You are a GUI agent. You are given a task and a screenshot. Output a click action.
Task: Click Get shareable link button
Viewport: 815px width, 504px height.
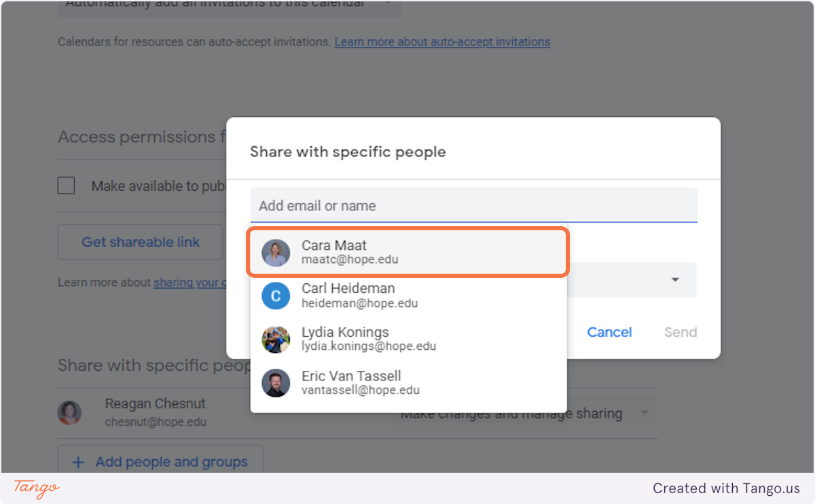point(141,242)
